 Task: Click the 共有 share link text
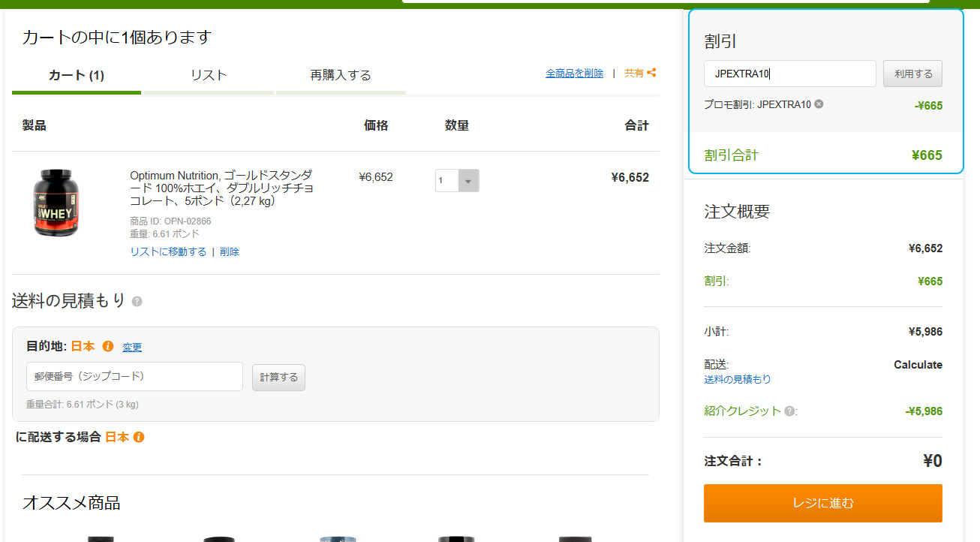(634, 74)
